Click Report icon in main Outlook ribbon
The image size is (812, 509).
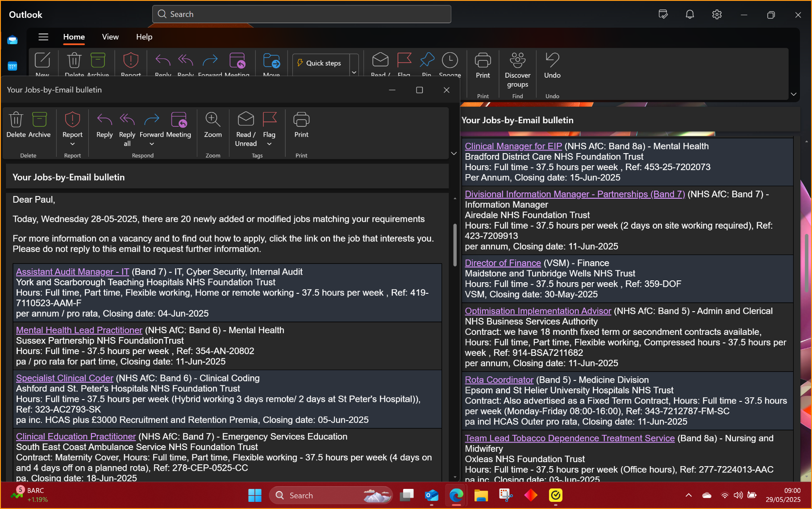point(131,60)
